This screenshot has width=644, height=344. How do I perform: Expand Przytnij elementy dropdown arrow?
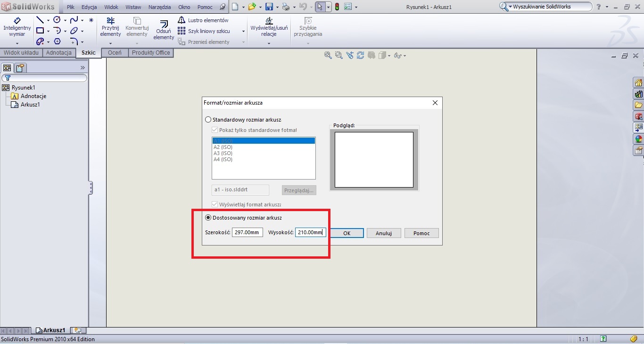click(110, 43)
